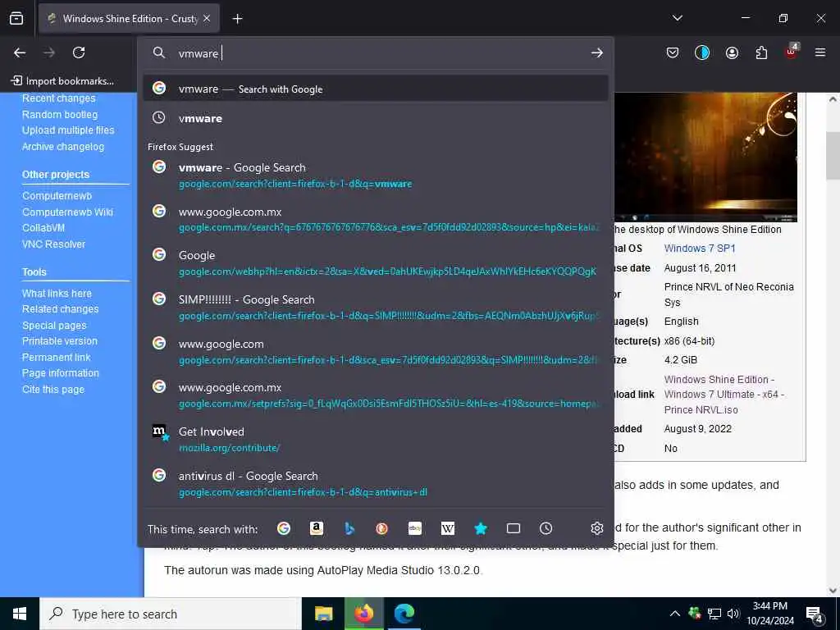Search open tabs with tabs icon
The width and height of the screenshot is (840, 630).
pos(514,528)
